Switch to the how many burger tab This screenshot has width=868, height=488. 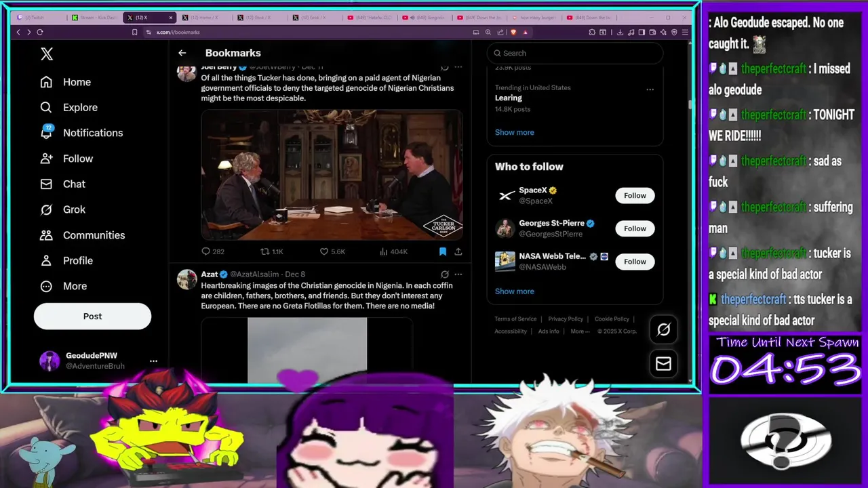pyautogui.click(x=535, y=18)
